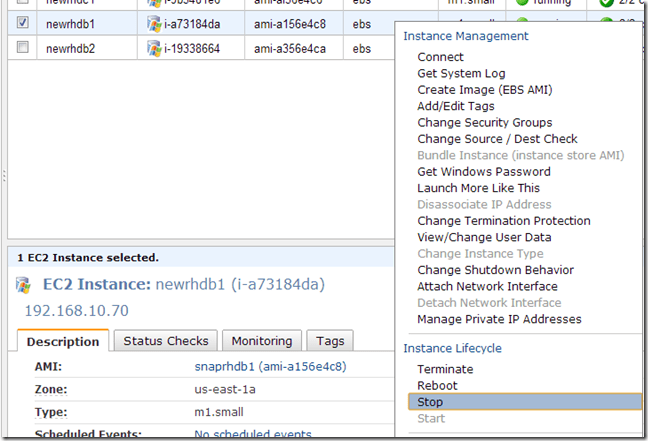Viewport: 648px width, 441px height.
Task: Tick the checkbox in the topmost instance row
Action: 22,3
